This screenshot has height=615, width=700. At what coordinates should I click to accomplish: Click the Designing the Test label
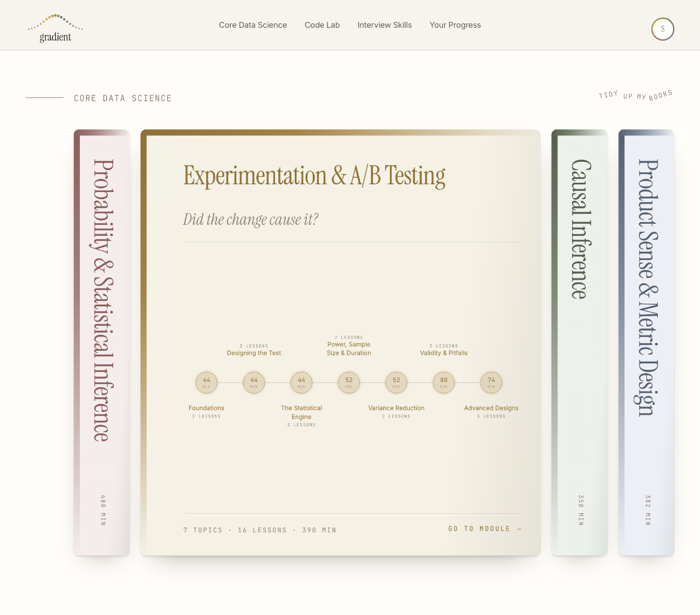point(254,353)
